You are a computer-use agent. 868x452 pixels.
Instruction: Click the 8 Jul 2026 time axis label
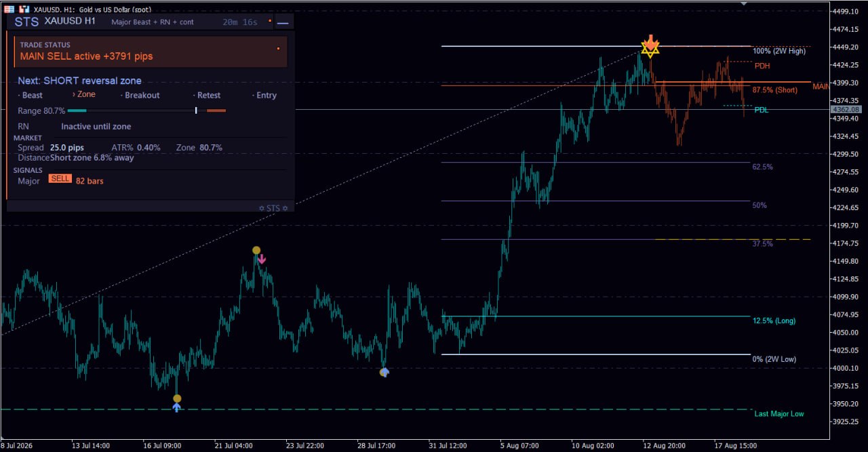(x=18, y=446)
